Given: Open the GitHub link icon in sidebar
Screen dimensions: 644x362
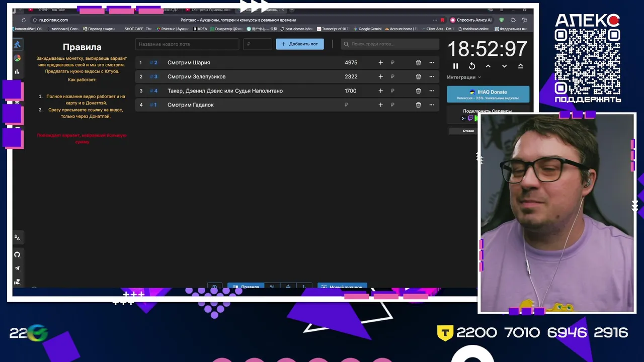Looking at the screenshot, I should (x=17, y=254).
